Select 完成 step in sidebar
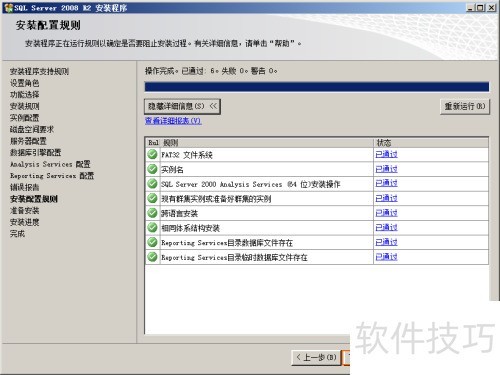The image size is (500, 375). pos(17,234)
